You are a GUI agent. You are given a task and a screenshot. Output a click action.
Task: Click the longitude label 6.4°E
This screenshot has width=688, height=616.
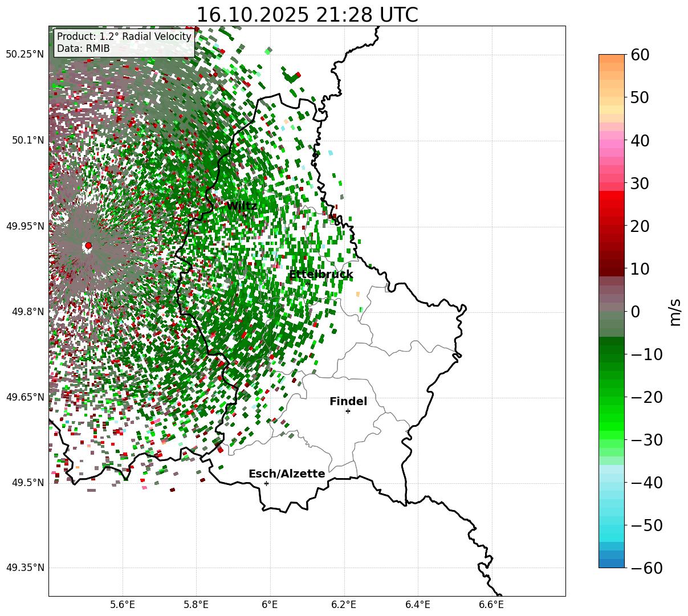point(417,605)
